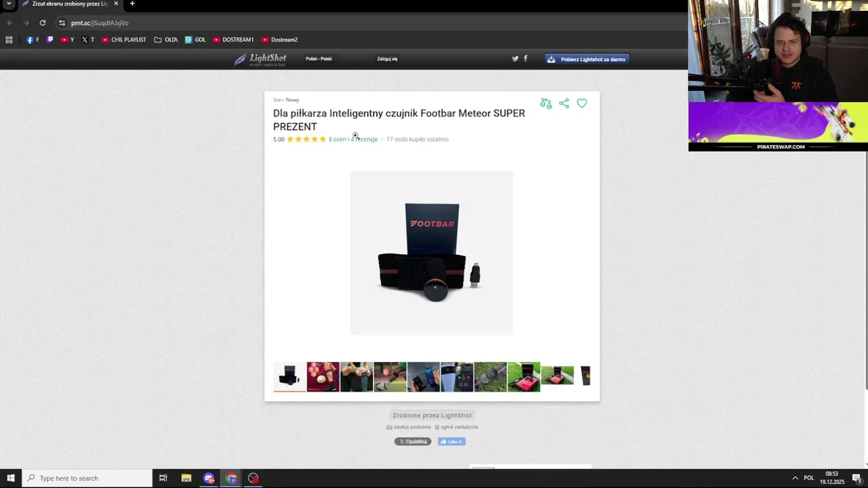Viewport: 868px width, 488px height.
Task: Open the Twitch bookmark icon
Action: (50, 40)
